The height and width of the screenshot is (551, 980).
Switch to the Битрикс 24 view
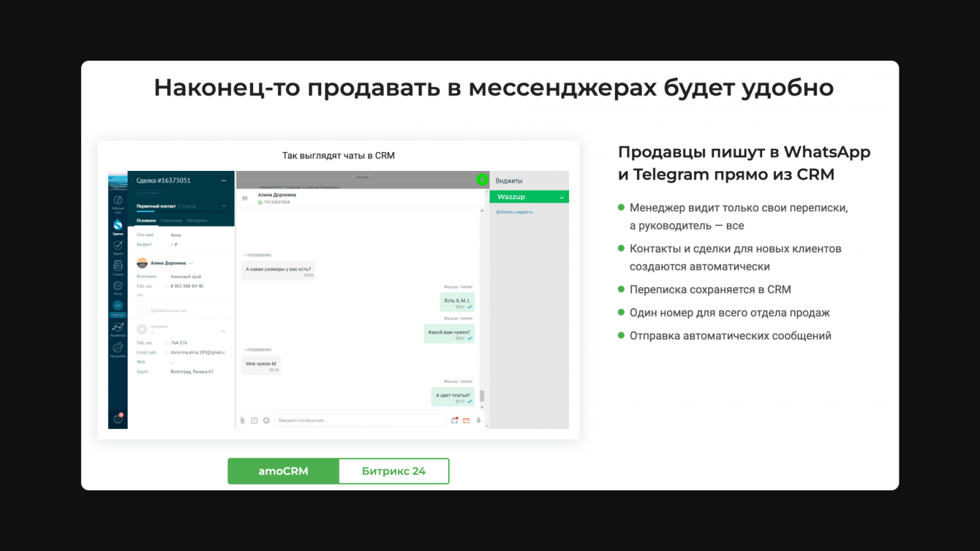[x=393, y=471]
